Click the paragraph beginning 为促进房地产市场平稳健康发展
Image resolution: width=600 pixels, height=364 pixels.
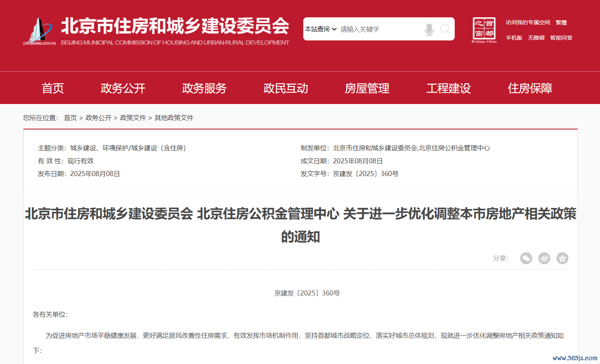click(298, 343)
